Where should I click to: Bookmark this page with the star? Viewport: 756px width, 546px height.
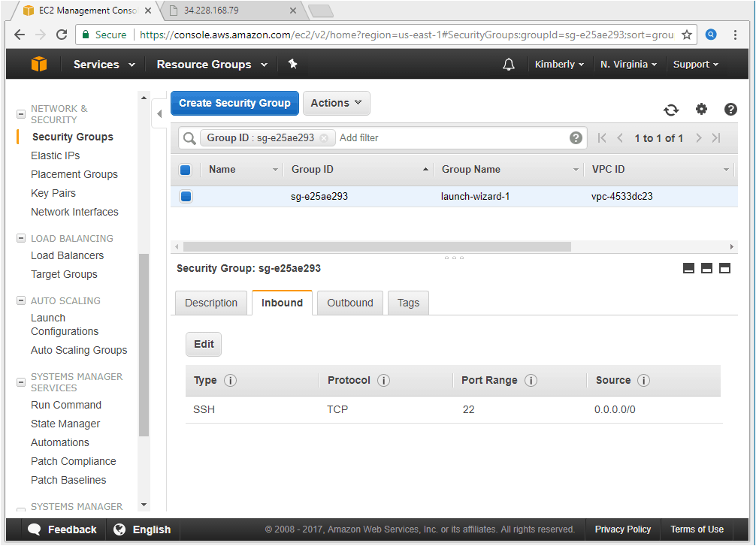(687, 35)
